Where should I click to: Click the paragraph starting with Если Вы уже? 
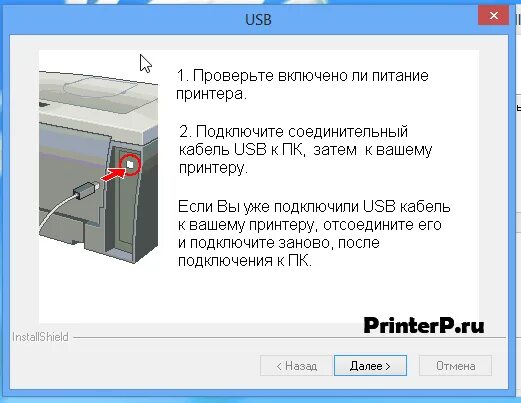click(x=314, y=233)
